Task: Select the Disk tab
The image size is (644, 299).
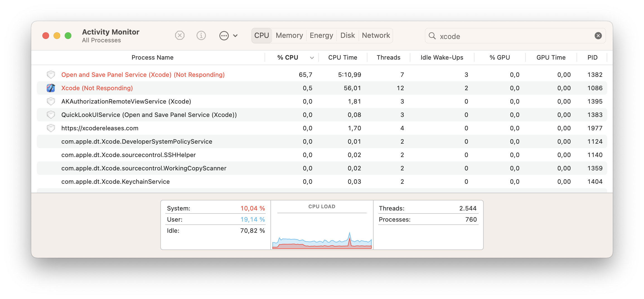Action: (x=347, y=36)
